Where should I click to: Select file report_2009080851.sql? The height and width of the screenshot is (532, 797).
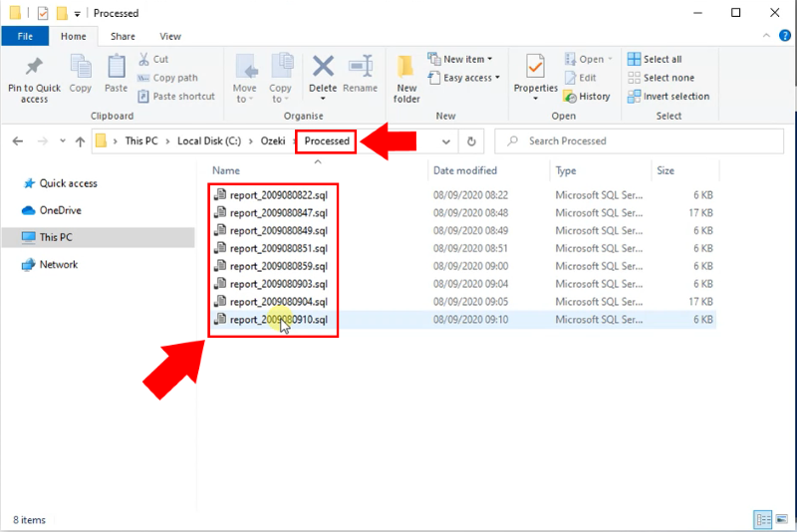(279, 248)
